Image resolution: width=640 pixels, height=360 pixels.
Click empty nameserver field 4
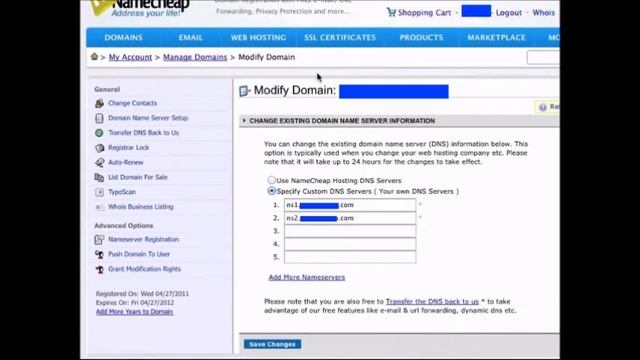tap(350, 244)
